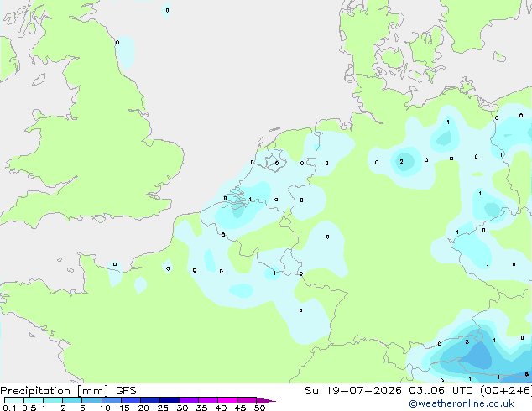Click the 1–2 mm legend color swatch
This screenshot has width=532, height=411.
(x=53, y=400)
